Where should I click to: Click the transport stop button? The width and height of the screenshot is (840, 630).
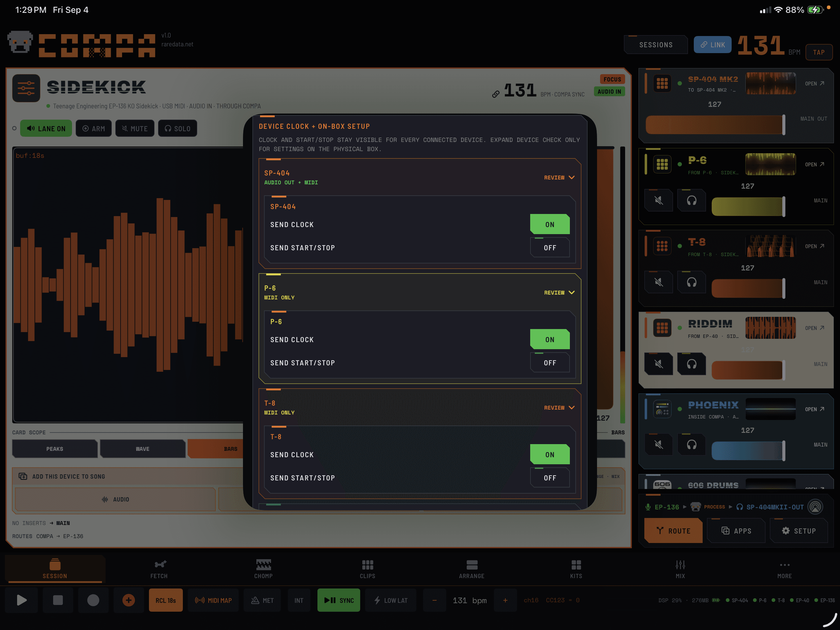coord(58,600)
